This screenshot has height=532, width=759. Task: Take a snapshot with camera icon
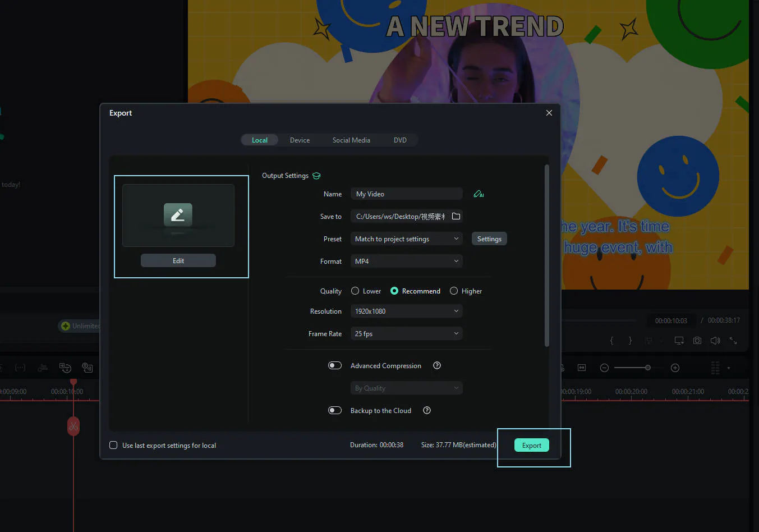pyautogui.click(x=697, y=341)
